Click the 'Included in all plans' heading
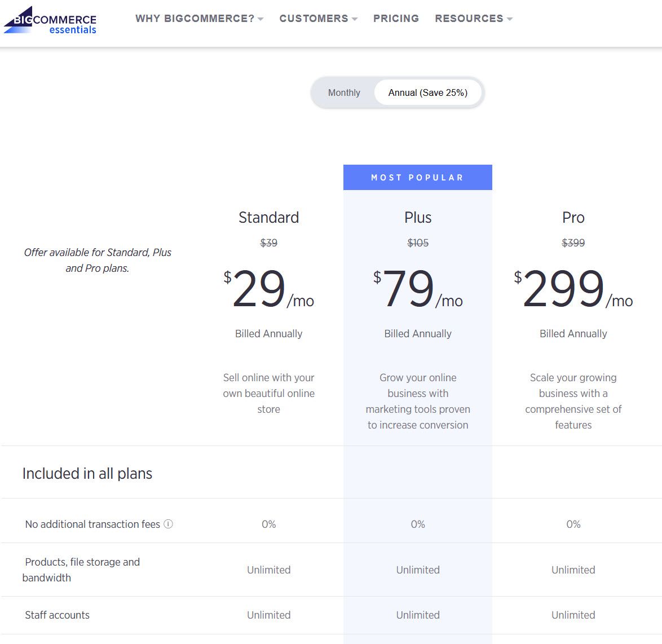The image size is (662, 644). [x=87, y=473]
